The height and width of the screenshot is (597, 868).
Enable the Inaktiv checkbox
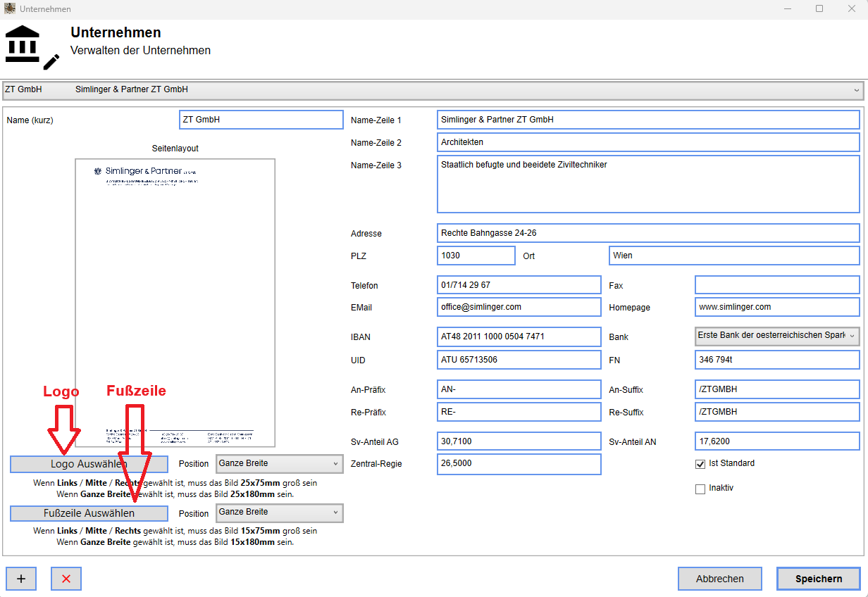click(x=700, y=489)
